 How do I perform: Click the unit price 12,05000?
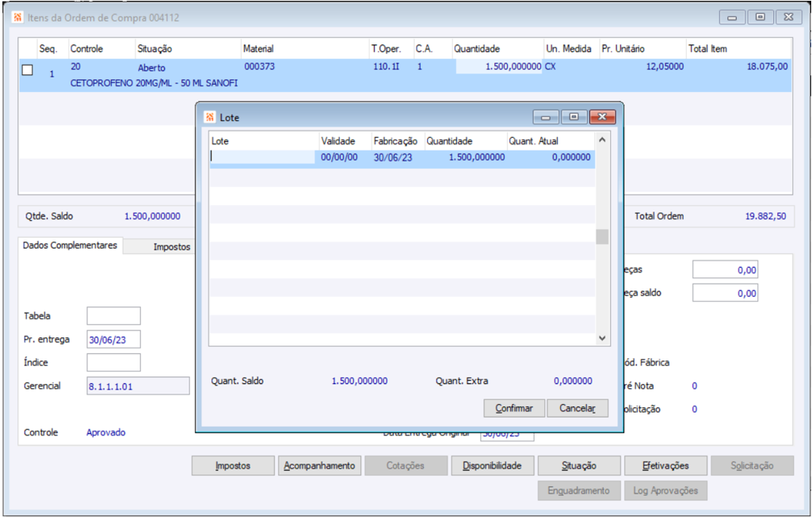(x=665, y=67)
